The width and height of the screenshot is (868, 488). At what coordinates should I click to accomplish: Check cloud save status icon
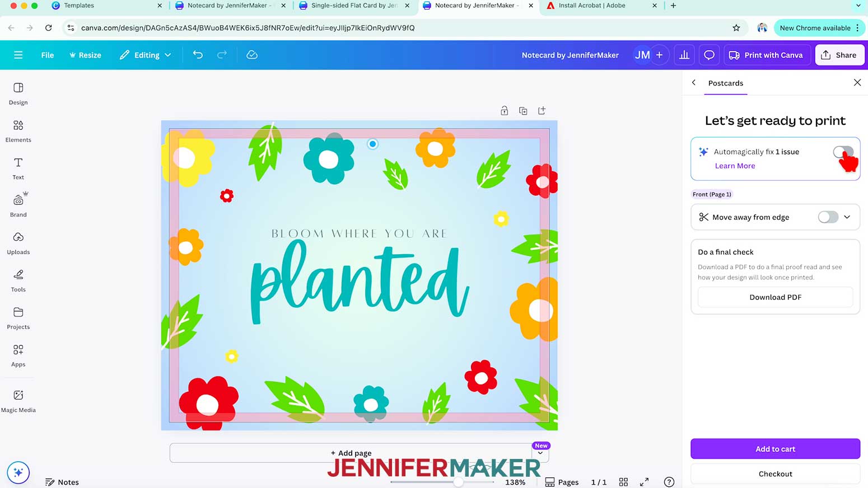tap(252, 55)
